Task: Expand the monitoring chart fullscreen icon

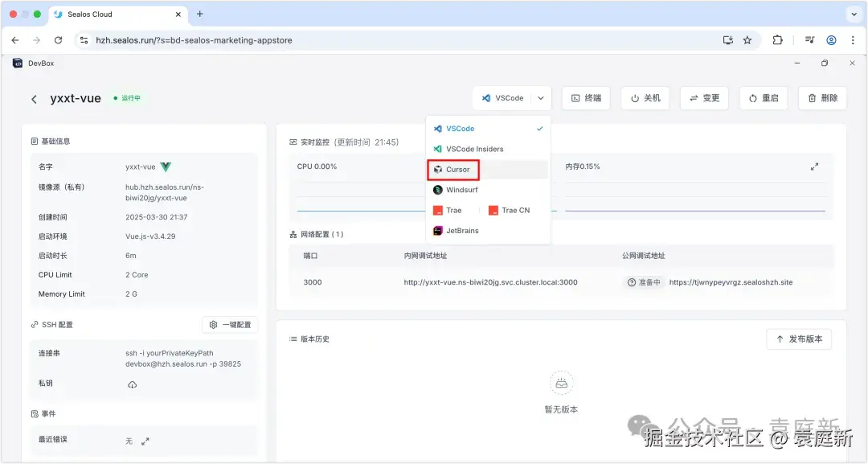Action: click(x=814, y=166)
